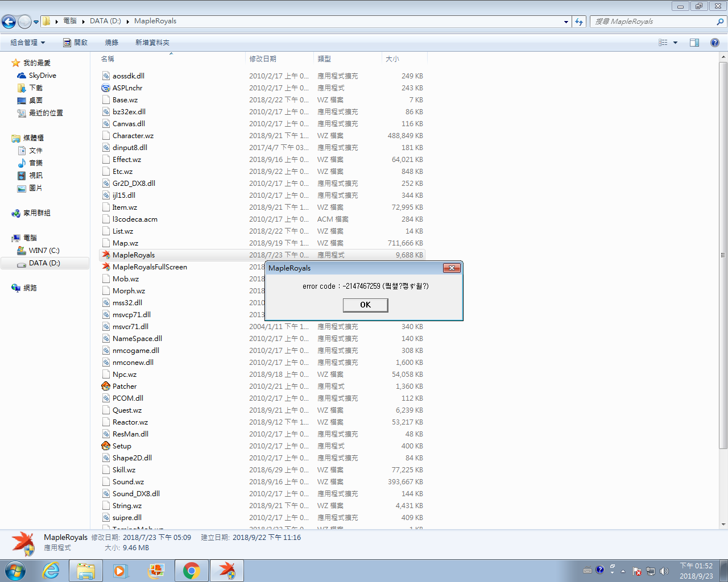Refresh the MapleRoyals folder view

click(579, 22)
